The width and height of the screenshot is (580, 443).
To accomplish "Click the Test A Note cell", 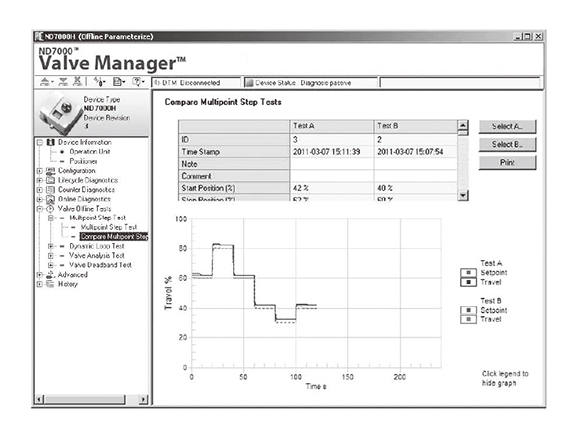I will coord(331,164).
